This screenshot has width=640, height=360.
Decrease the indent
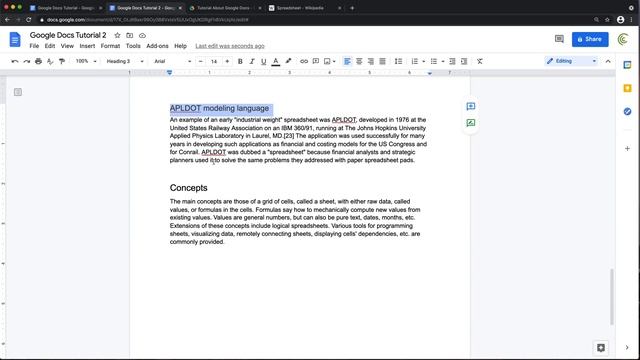tap(452, 61)
